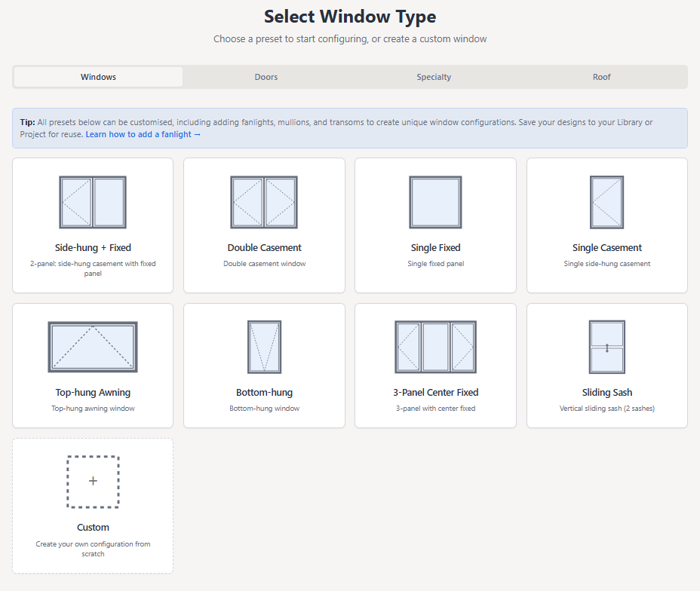Click 'Create your own configuration from scratch' text
This screenshot has height=591, width=700.
click(93, 549)
